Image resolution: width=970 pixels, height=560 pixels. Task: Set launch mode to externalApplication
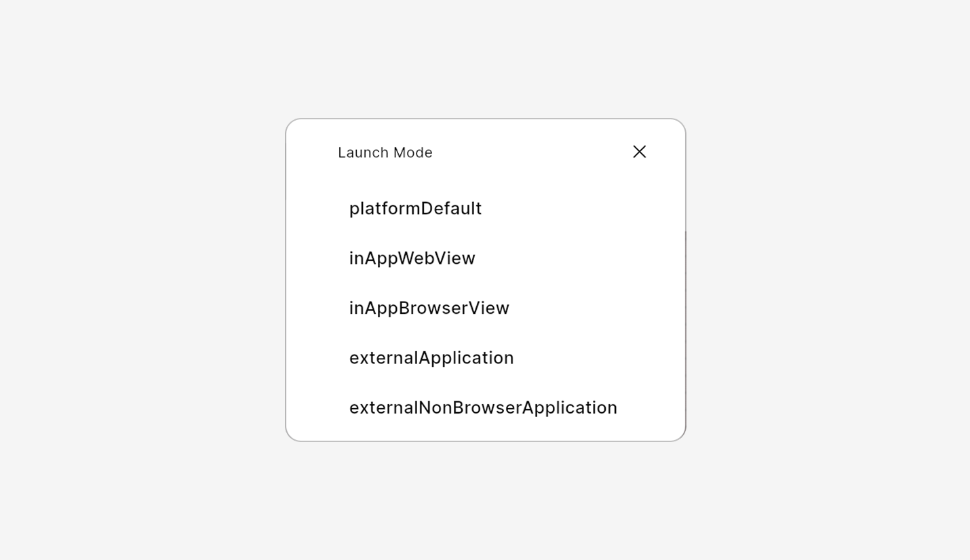431,358
